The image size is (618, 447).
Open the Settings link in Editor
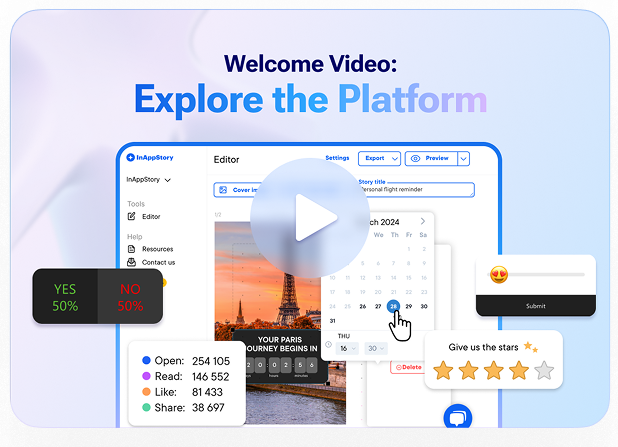click(337, 158)
